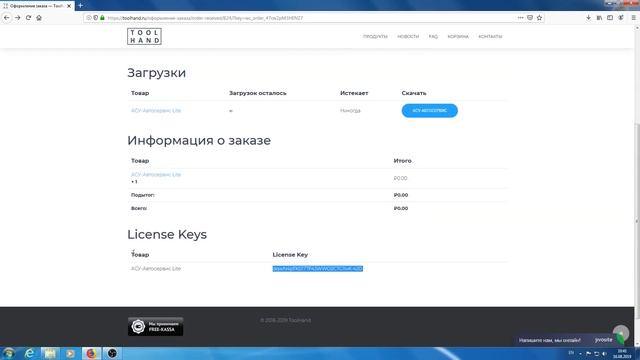Open the Firefox downloads arrow

[x=588, y=18]
